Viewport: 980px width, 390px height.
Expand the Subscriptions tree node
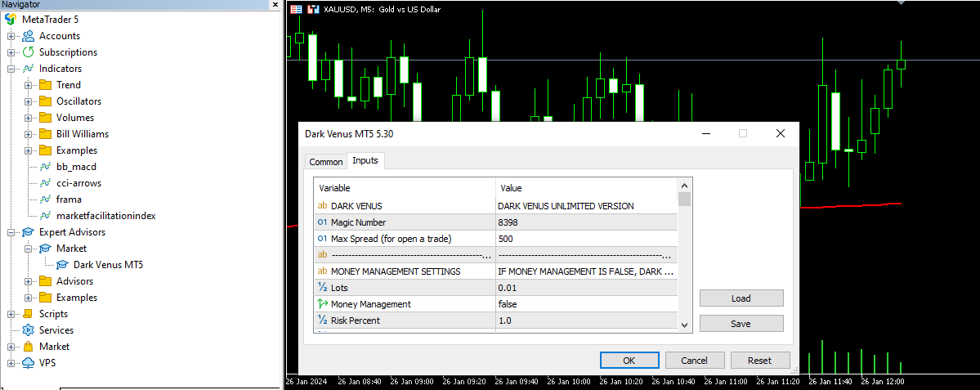tap(11, 52)
